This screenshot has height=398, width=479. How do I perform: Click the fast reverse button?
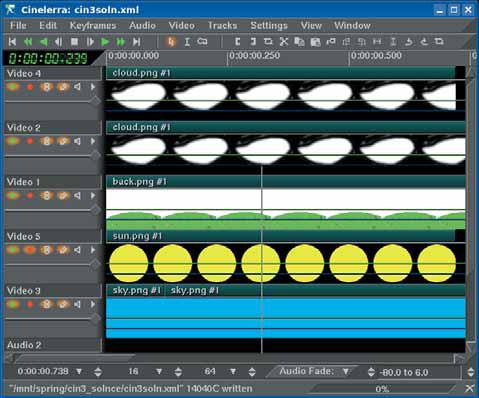click(28, 42)
